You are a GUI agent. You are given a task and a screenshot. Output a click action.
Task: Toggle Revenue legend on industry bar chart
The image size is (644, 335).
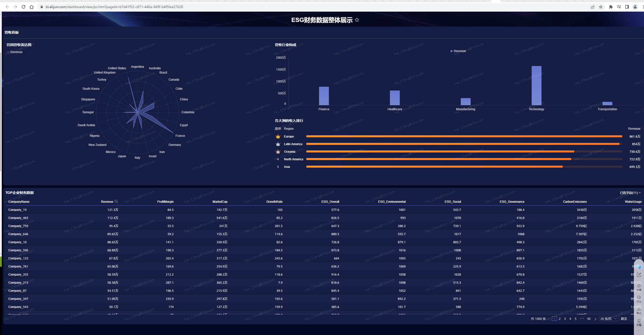[458, 51]
